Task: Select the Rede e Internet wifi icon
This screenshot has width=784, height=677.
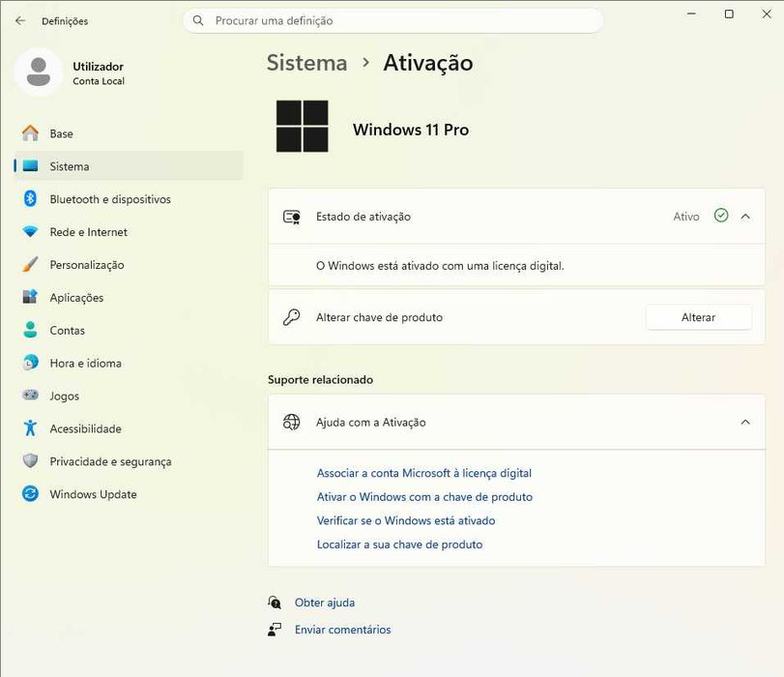Action: (30, 232)
